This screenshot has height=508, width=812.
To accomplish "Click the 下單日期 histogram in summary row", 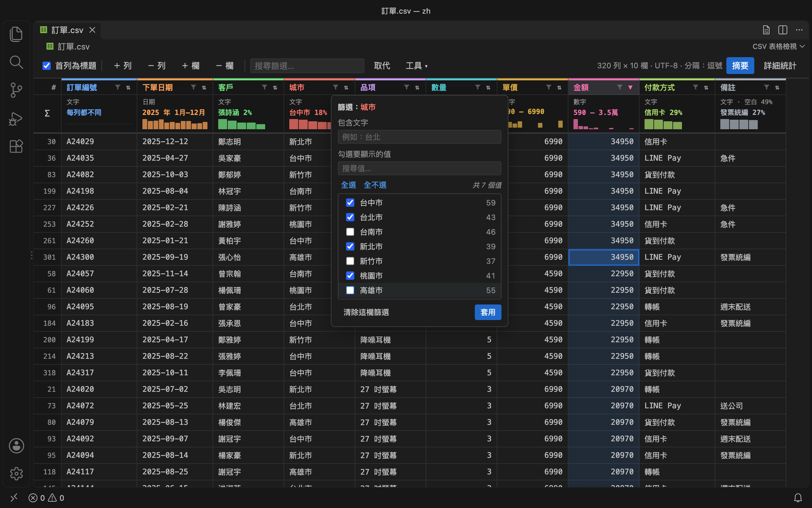I will pyautogui.click(x=175, y=124).
